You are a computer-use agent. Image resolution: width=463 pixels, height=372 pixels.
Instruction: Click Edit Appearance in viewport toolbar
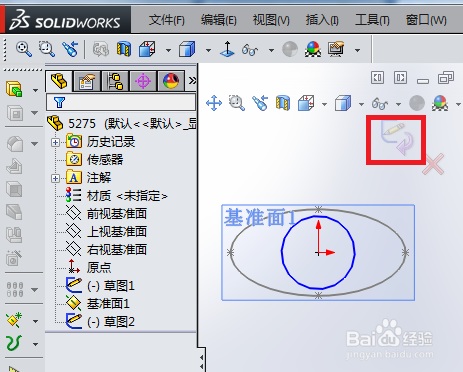point(440,103)
